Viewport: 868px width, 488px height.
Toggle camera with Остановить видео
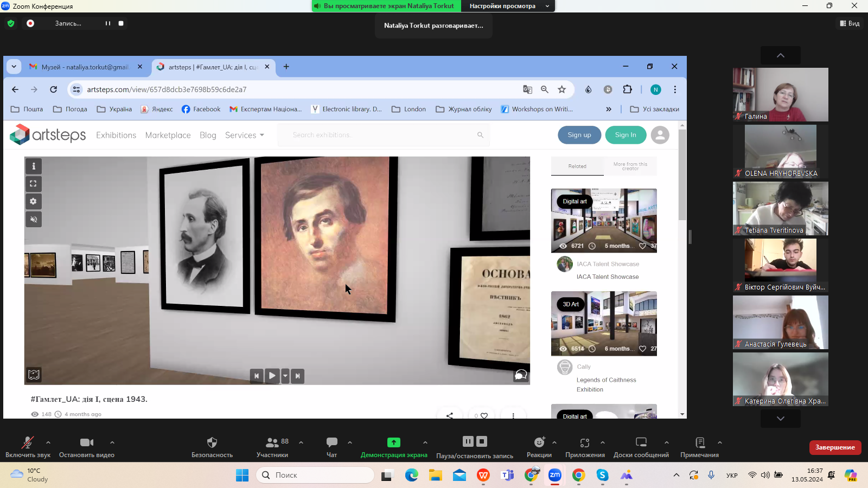point(87,447)
